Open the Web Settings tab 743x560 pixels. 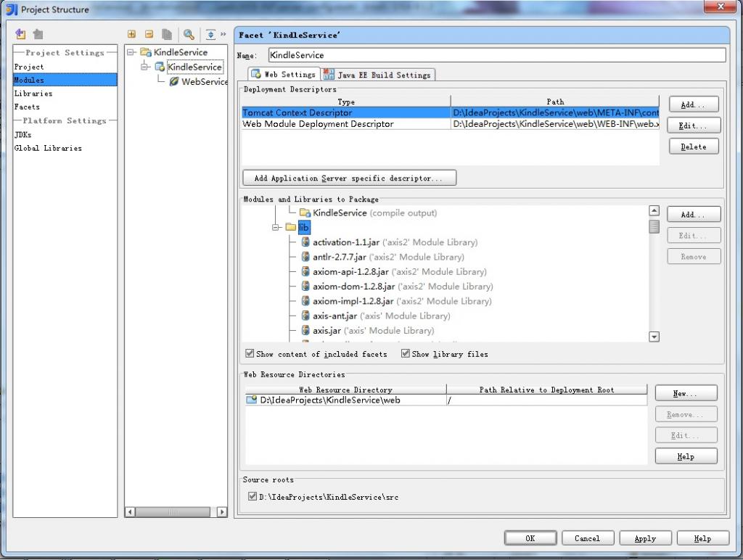(284, 75)
